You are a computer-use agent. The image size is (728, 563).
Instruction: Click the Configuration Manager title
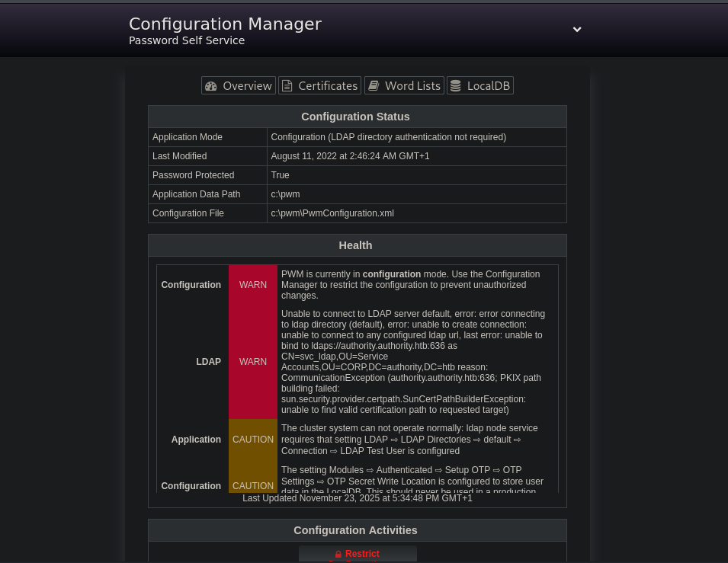pyautogui.click(x=225, y=24)
